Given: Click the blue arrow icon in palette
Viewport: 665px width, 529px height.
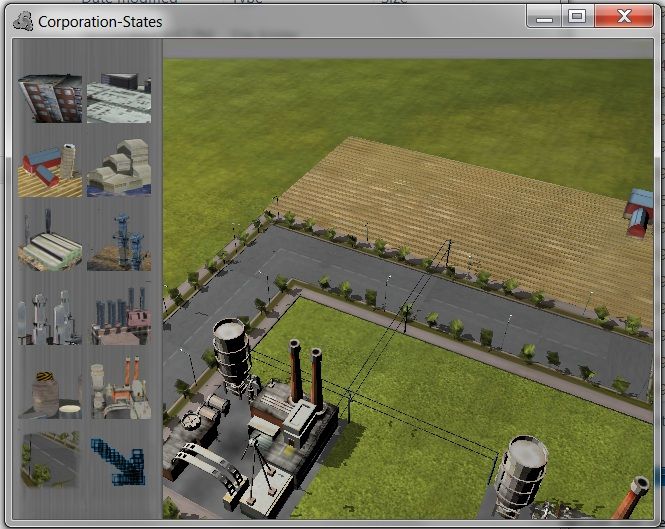Looking at the screenshot, I should [x=118, y=462].
